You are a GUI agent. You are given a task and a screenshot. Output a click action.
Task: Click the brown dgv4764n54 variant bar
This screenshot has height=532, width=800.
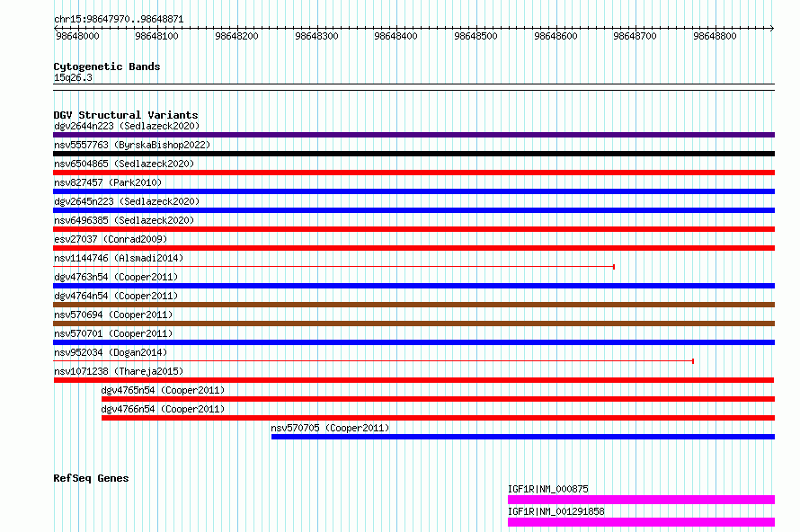[413, 305]
